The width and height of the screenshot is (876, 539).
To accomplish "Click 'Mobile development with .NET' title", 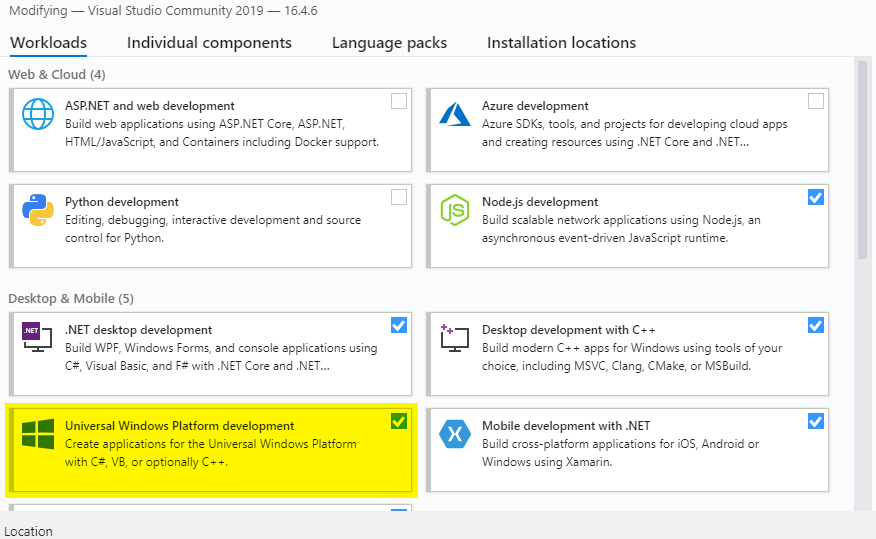I will coord(566,426).
